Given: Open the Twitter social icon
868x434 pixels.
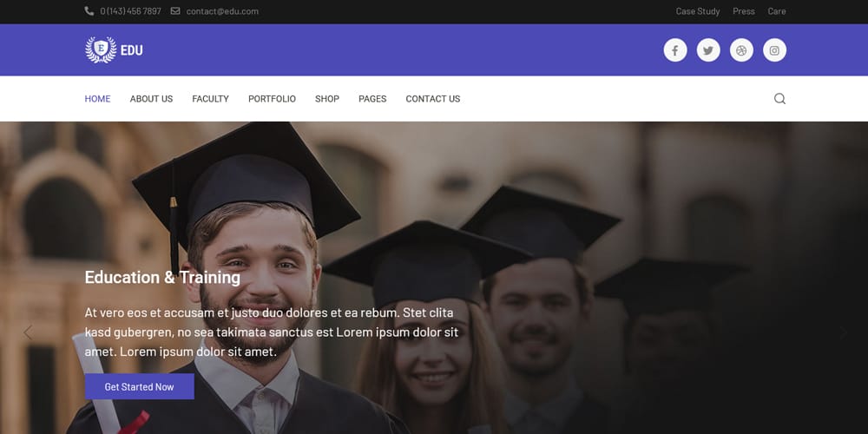Looking at the screenshot, I should coord(708,50).
